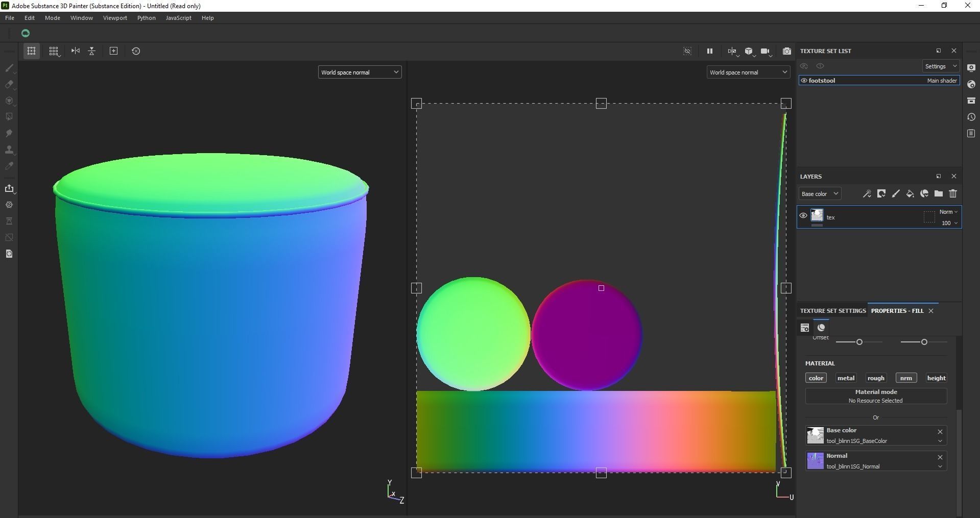Screen dimensions: 980x518
Task: Click the Material mode resource button
Action: pos(876,396)
